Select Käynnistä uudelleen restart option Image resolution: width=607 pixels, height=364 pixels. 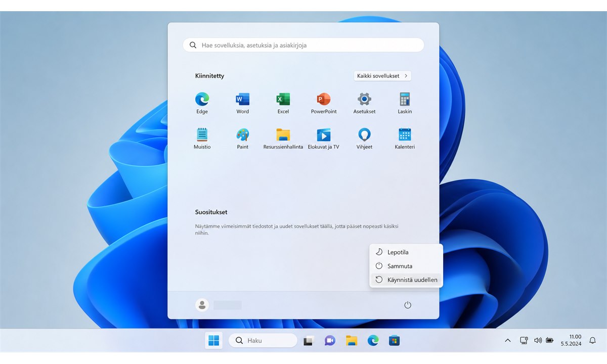[406, 280]
